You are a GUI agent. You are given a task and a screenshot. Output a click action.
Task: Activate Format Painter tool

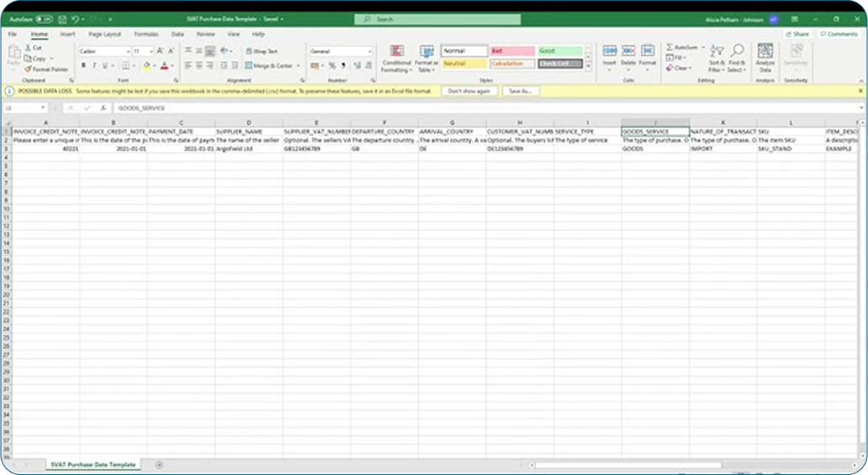tap(46, 69)
